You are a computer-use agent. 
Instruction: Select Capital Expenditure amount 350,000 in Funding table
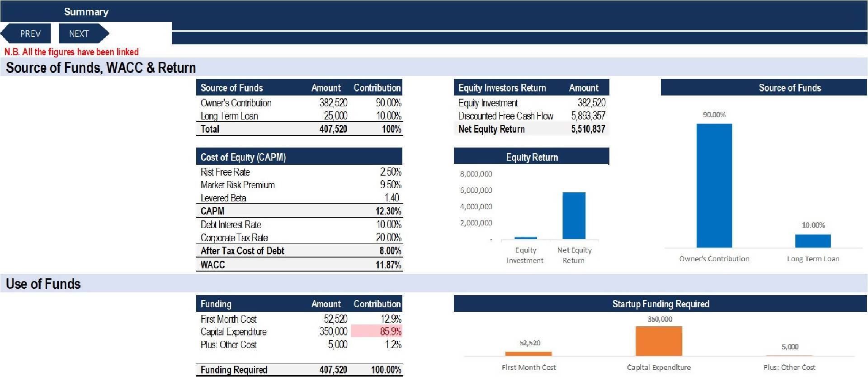pos(333,332)
